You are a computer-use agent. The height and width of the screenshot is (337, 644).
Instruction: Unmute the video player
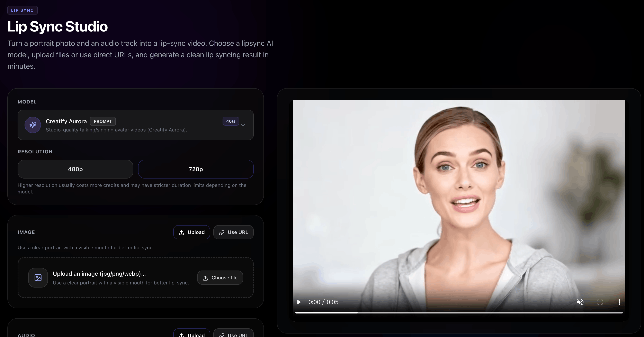point(581,302)
